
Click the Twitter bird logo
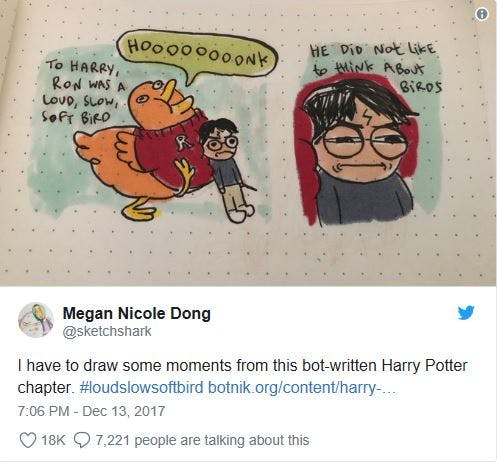click(x=466, y=313)
